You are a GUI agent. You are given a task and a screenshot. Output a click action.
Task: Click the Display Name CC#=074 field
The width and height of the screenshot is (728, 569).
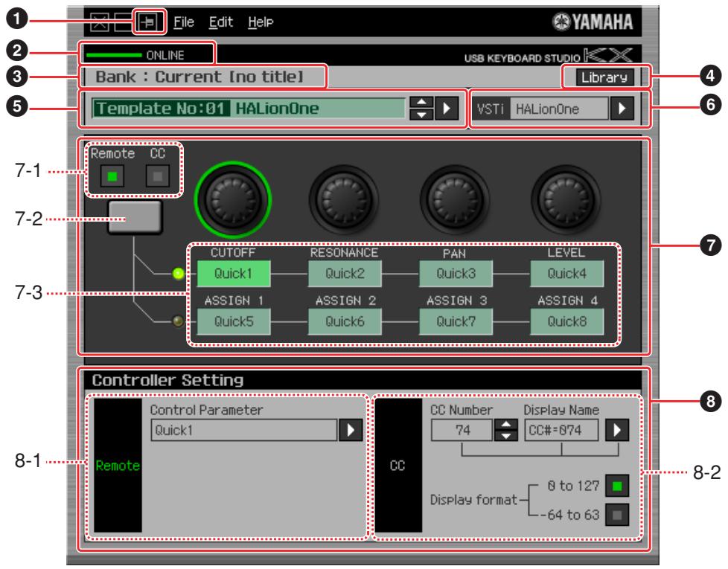click(x=561, y=431)
